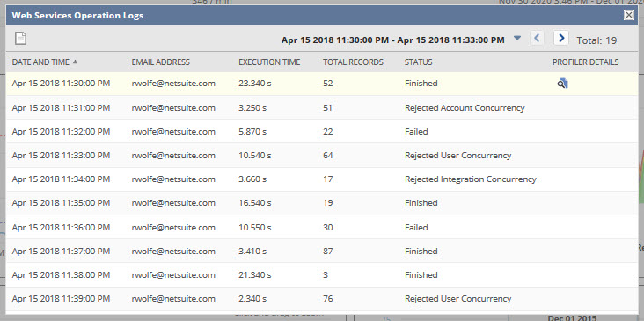The width and height of the screenshot is (644, 321).
Task: Open profiler details for the 11:30:00 PM row
Action: (x=562, y=84)
